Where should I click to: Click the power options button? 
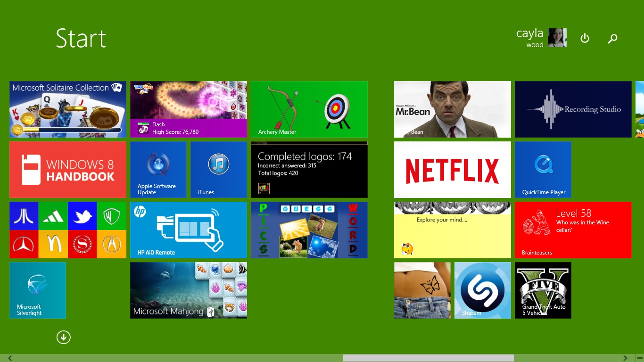point(585,38)
